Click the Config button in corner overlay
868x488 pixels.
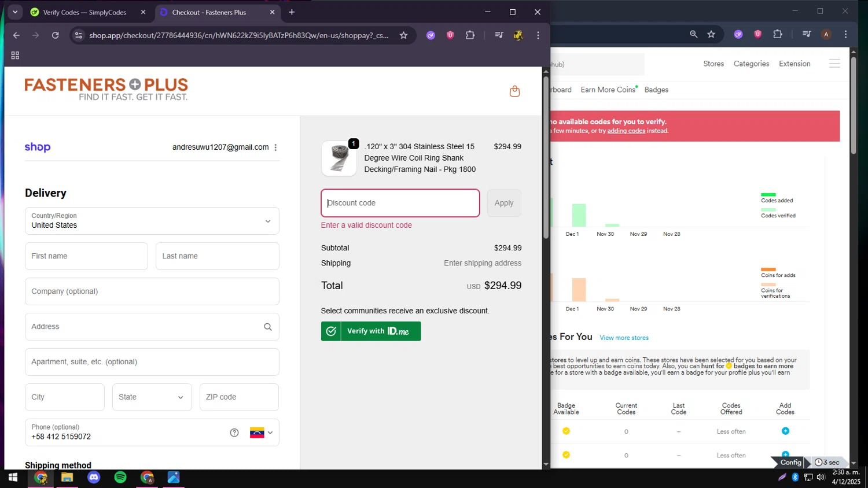pos(790,462)
